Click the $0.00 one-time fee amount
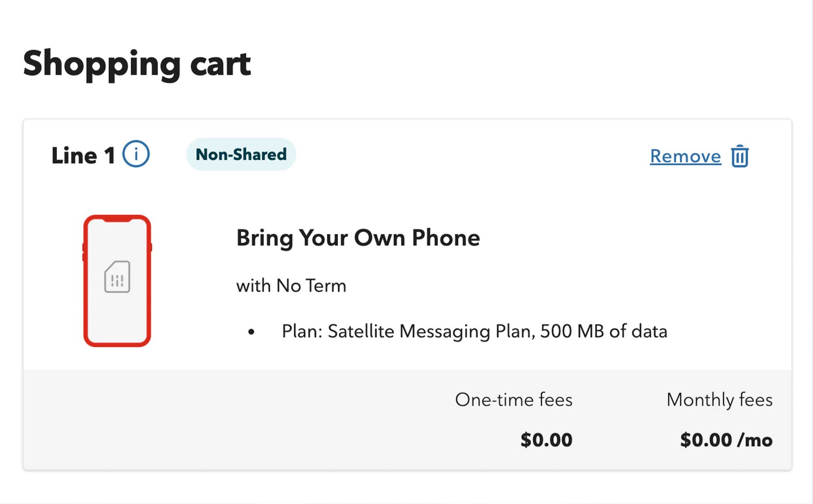 [546, 440]
